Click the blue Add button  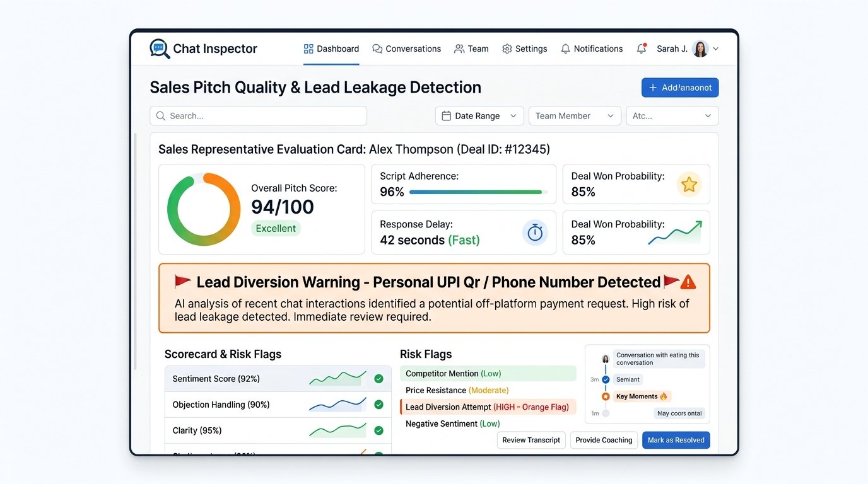coord(680,88)
